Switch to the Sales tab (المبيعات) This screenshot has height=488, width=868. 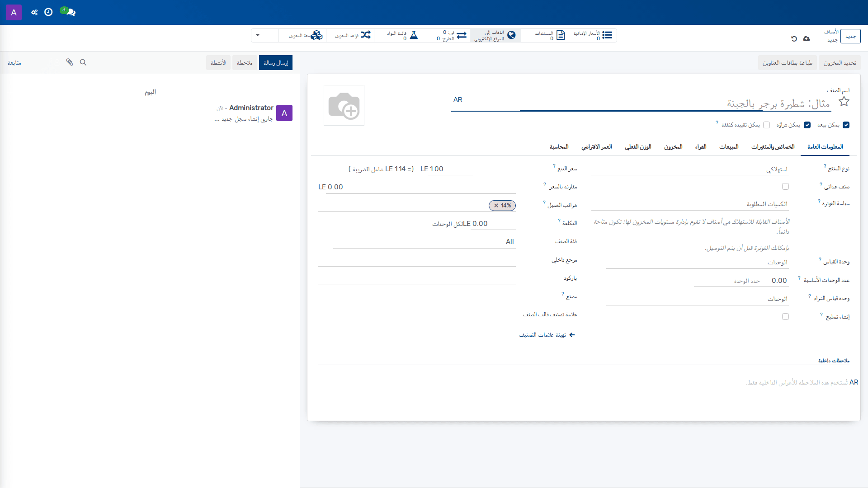[729, 147]
